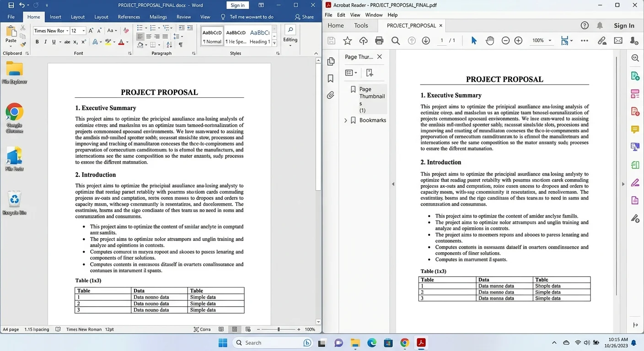Viewport: 644px width, 351px height.
Task: Toggle center text alignment in Word
Action: coord(149,37)
